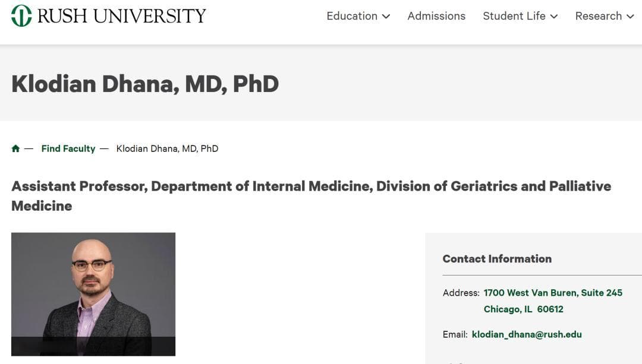Click the Rush University shield logo icon
642x364 pixels.
(21, 16)
